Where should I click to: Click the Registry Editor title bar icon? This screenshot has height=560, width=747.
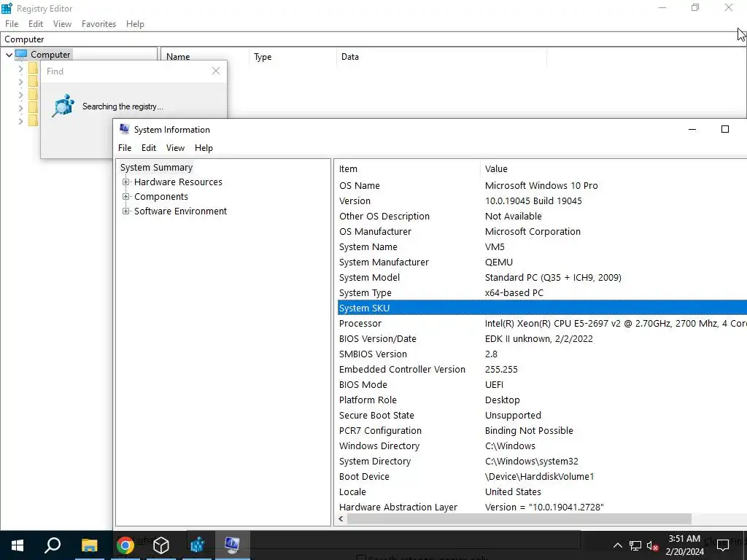click(7, 8)
